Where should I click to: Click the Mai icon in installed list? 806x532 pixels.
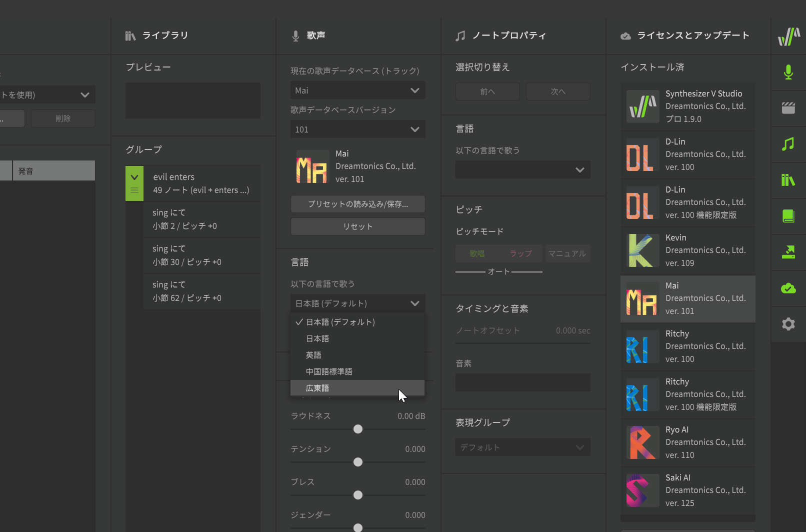642,298
